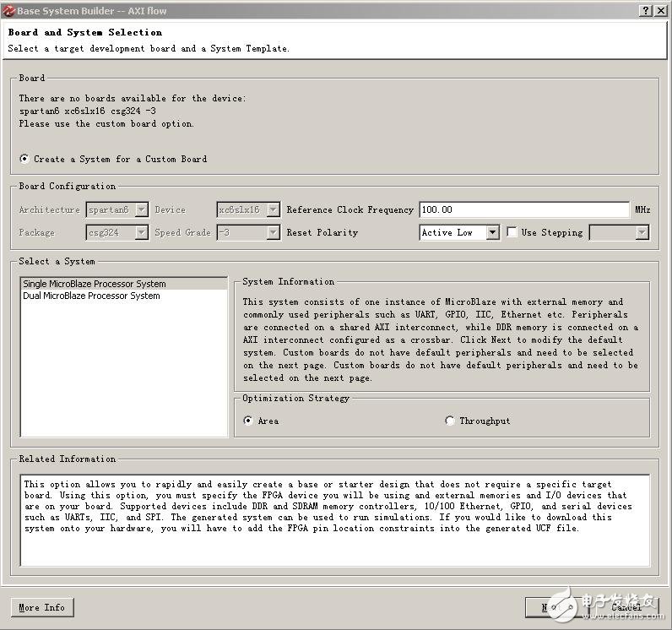The image size is (672, 630).
Task: Select Single MicroBlaze Processor System
Action: click(x=95, y=284)
